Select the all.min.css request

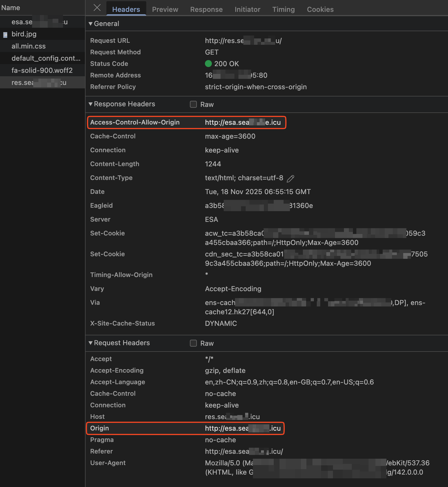pyautogui.click(x=29, y=46)
